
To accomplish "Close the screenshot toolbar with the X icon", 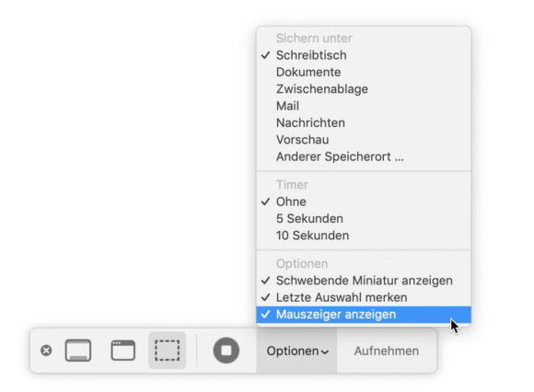I will [46, 351].
